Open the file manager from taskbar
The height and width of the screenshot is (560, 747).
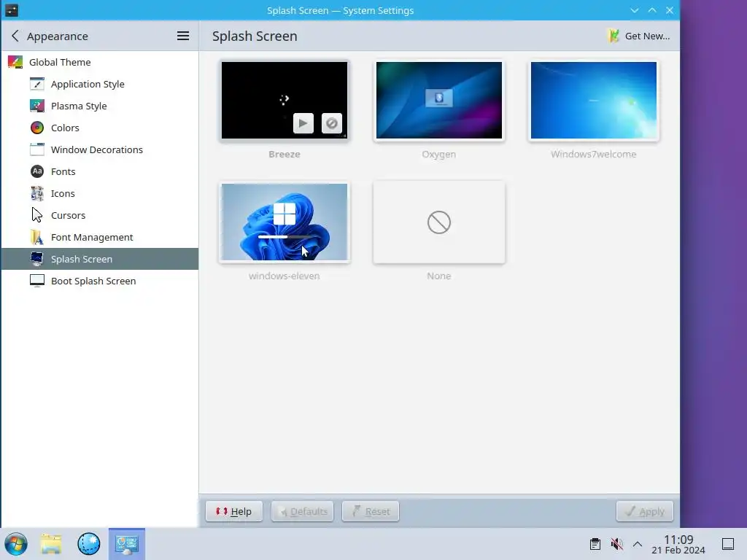pyautogui.click(x=51, y=544)
